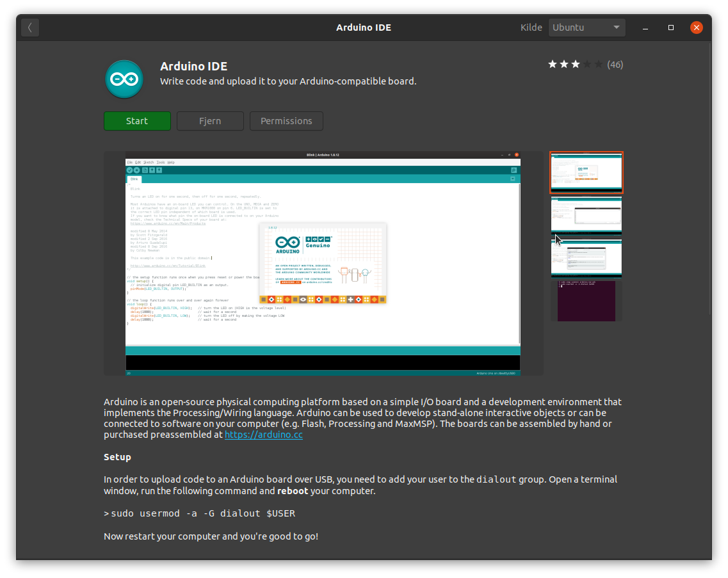Click the Arduino IDE app name heading
728x578 pixels.
coord(193,67)
